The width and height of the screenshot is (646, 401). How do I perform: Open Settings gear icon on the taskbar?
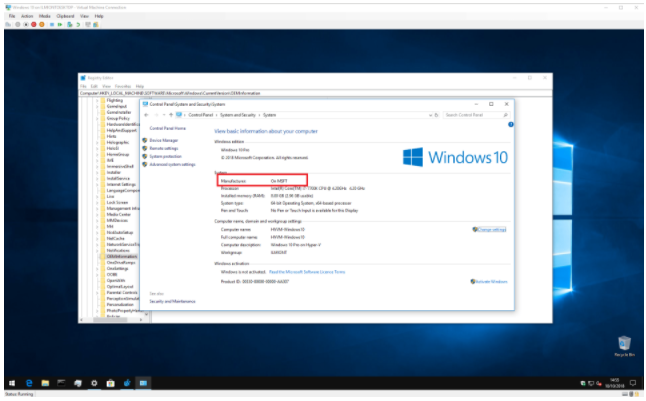click(94, 383)
